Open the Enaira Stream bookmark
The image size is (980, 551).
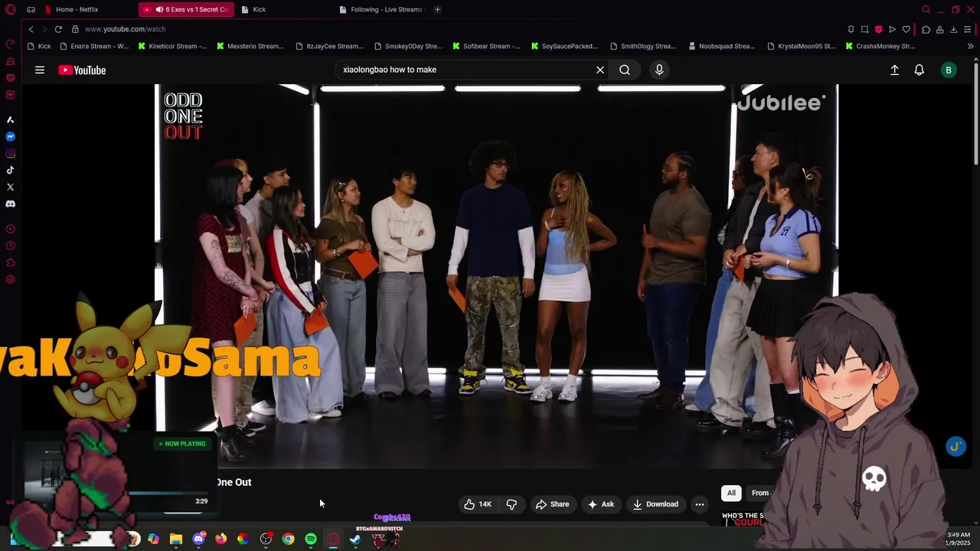point(93,46)
